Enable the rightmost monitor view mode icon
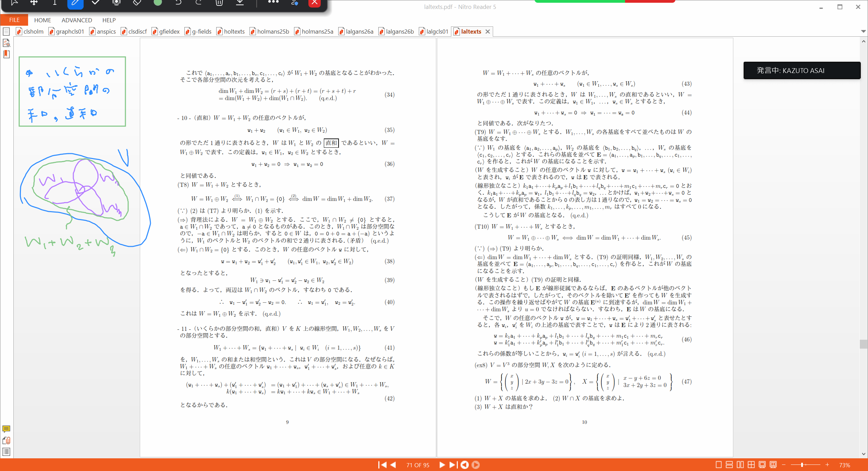This screenshot has width=868, height=471. pyautogui.click(x=773, y=465)
